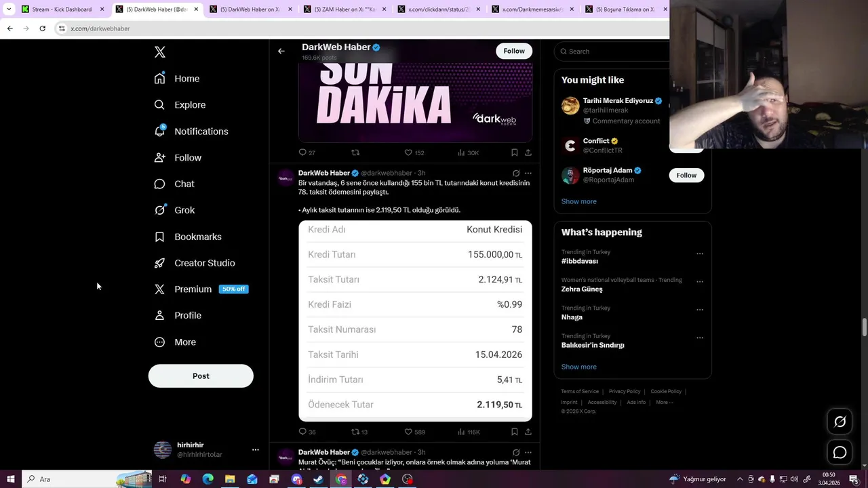Image resolution: width=868 pixels, height=488 pixels.
Task: Switch to the Stream - Kick Dashboard tab
Action: pos(61,9)
